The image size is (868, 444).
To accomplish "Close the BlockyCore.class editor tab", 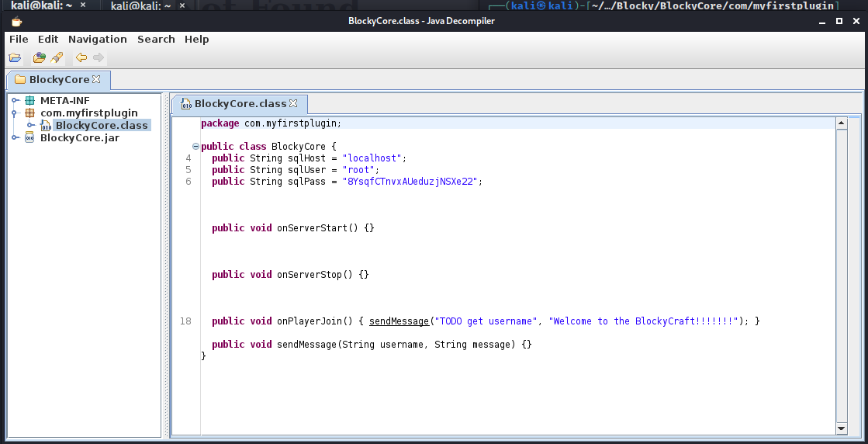I will [293, 103].
